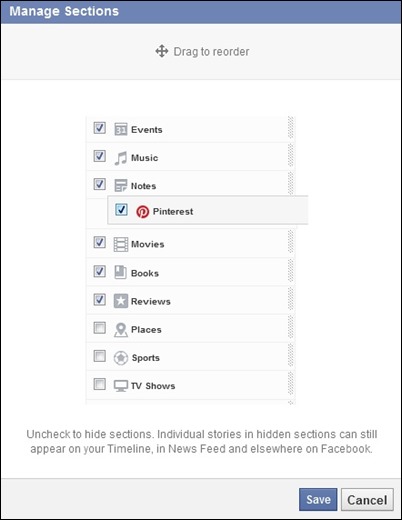This screenshot has width=402, height=520.
Task: Click the Notes section icon
Action: click(x=121, y=186)
